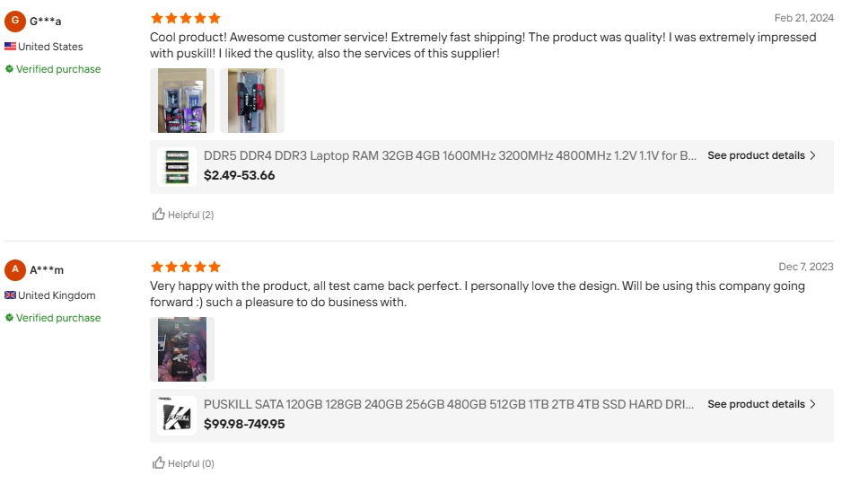This screenshot has height=484, width=868.
Task: Click the United Kingdom flag icon
Action: tap(10, 295)
